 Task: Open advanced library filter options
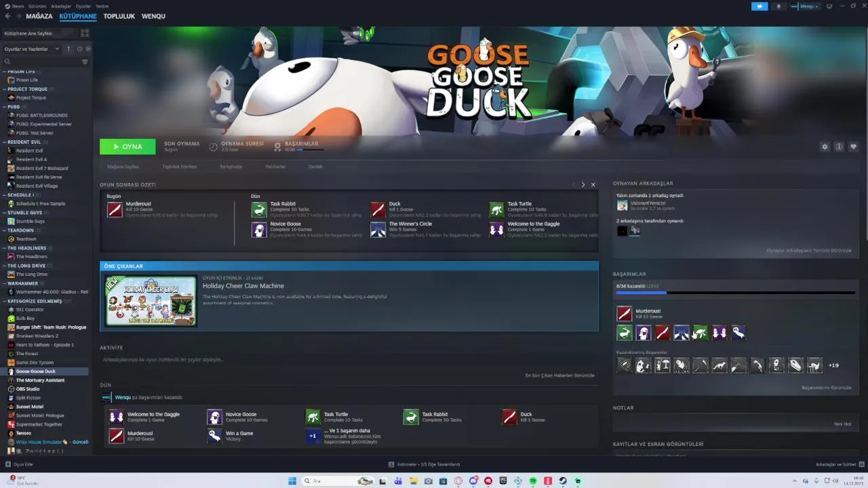(85, 62)
